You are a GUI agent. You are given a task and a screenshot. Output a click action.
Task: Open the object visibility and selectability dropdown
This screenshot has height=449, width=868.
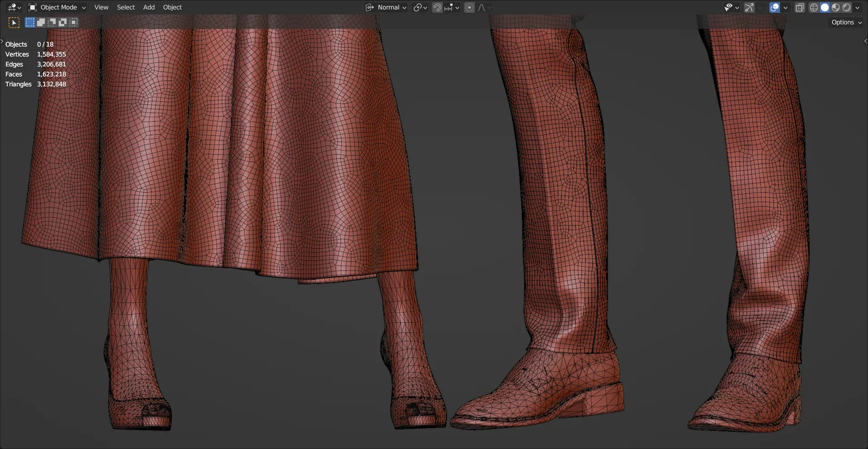click(x=731, y=7)
